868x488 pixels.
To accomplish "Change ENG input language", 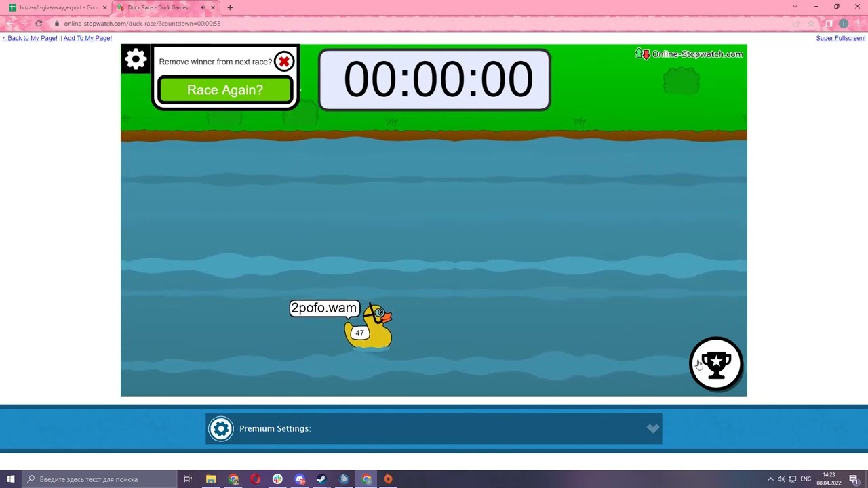I will (x=806, y=479).
